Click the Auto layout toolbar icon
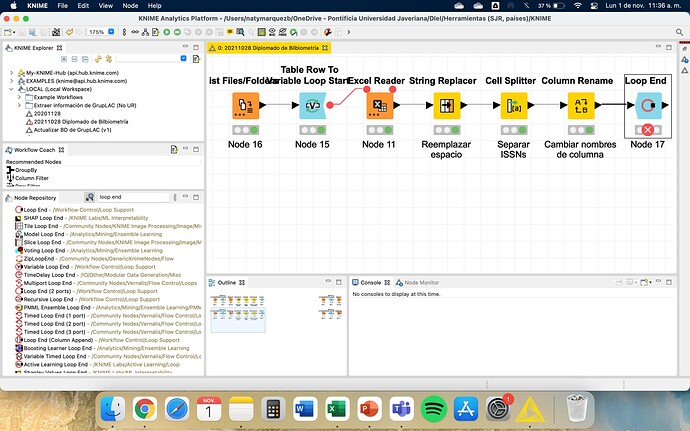Screen dimensions: 690x431 (145, 32)
